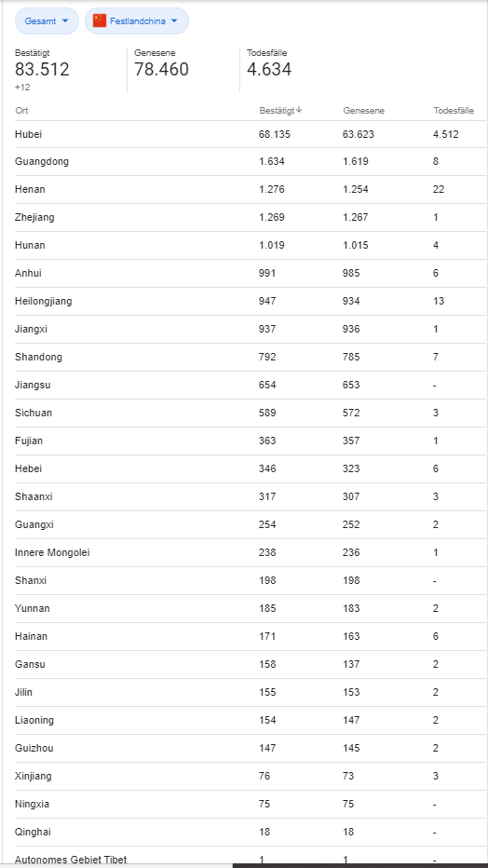Click the Innere Mongolei entry
Viewport: 488px width, 868px height.
(52, 552)
